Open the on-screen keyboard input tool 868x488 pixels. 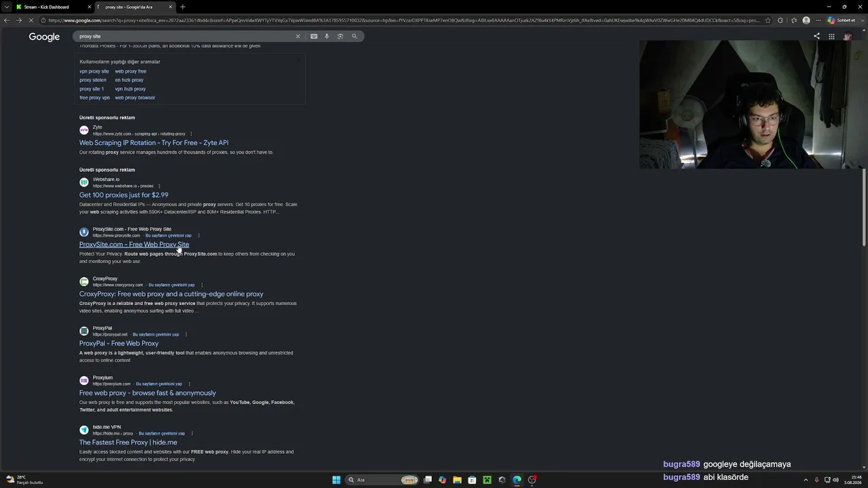[x=314, y=36]
